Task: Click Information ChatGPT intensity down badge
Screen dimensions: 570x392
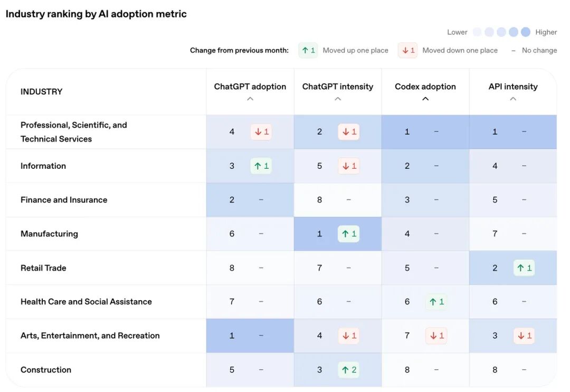Action: point(349,166)
